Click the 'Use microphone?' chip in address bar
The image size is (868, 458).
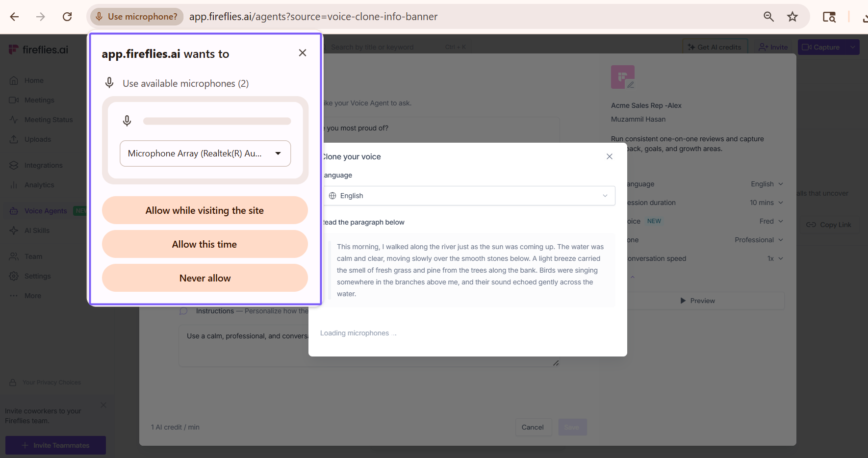[x=136, y=17]
